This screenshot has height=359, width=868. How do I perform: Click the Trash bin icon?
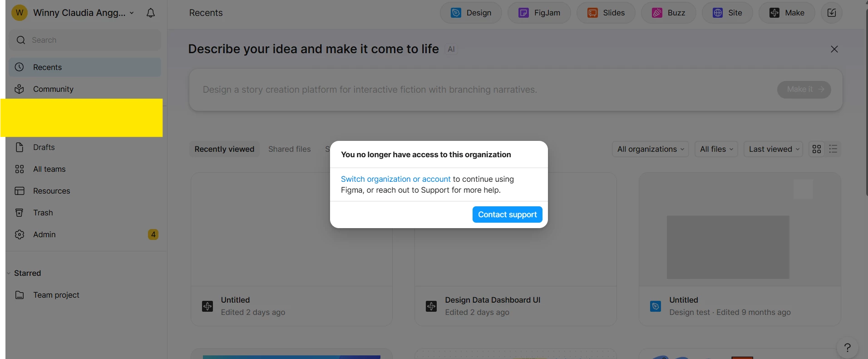(19, 213)
